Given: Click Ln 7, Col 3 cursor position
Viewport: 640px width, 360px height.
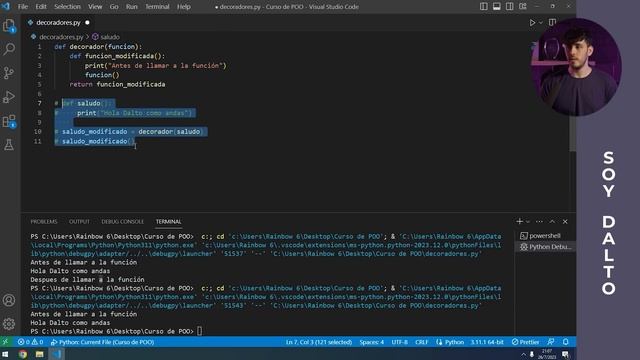Looking at the screenshot, I should coord(319,342).
